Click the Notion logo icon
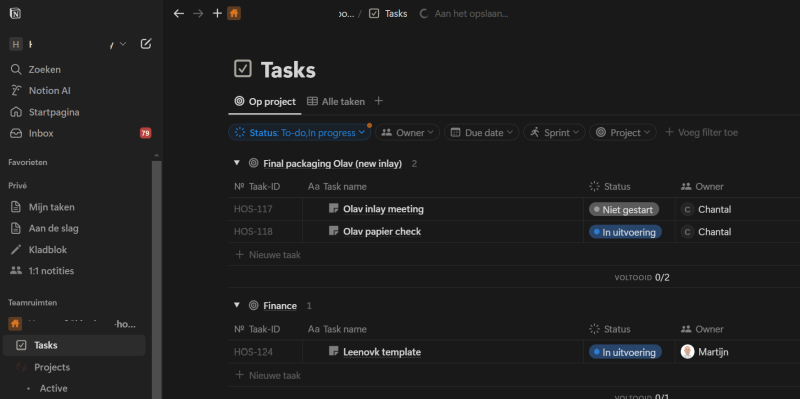This screenshot has height=399, width=800. (x=15, y=13)
